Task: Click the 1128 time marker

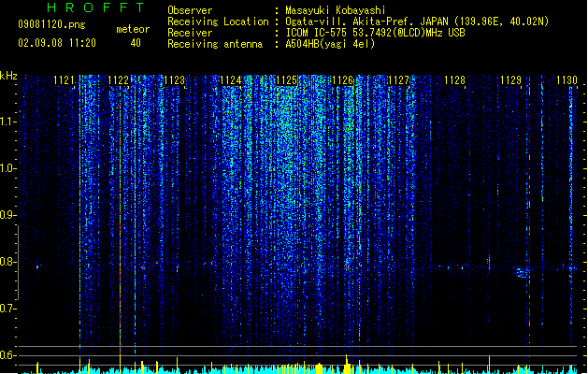Action: 454,80
